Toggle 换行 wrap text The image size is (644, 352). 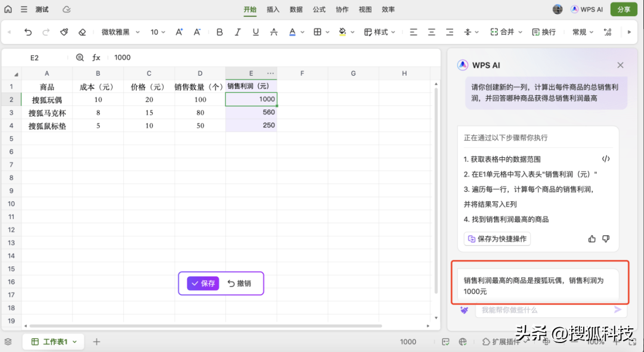click(544, 32)
